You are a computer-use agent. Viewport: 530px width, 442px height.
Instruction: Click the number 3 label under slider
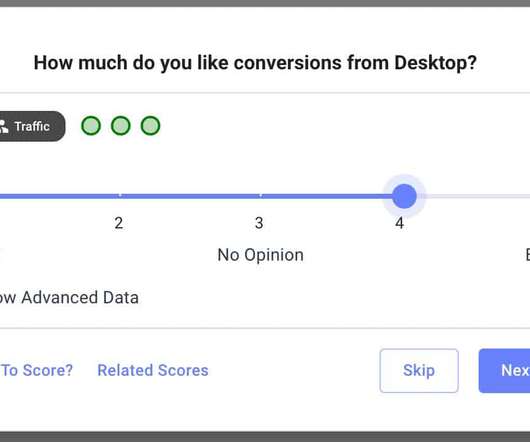pyautogui.click(x=259, y=223)
